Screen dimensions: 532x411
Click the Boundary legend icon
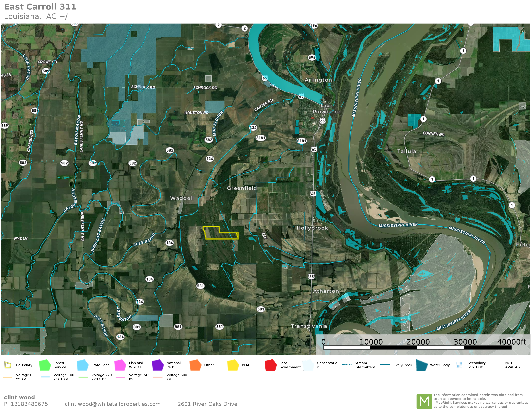coord(8,365)
